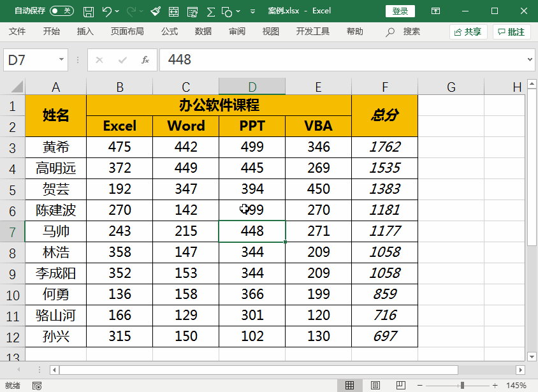Open the 文件 menu tab

(17, 32)
